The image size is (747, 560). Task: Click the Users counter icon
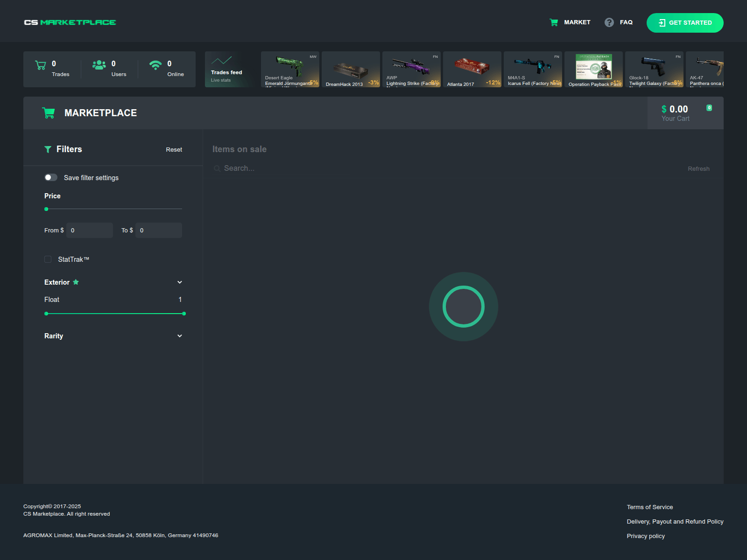[99, 65]
